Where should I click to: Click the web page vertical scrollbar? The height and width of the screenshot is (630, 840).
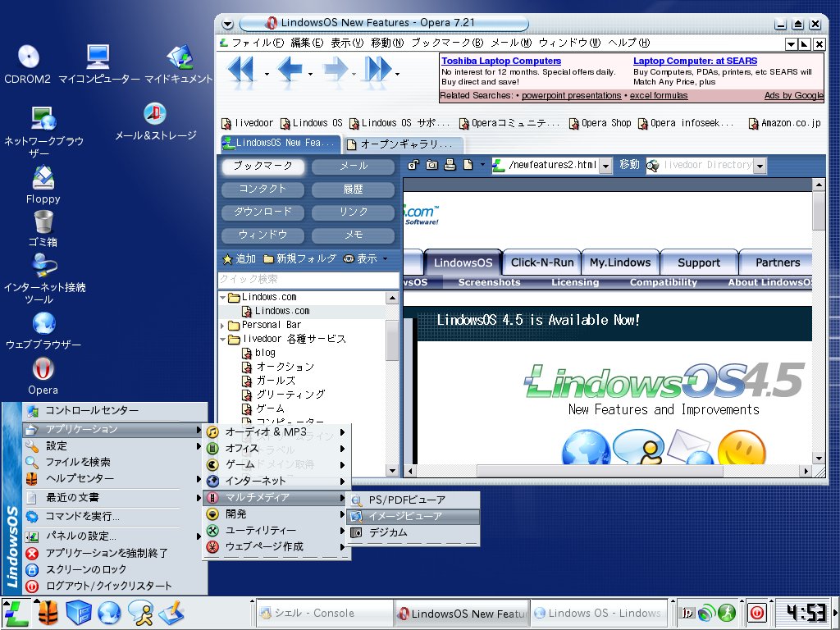coord(818,322)
